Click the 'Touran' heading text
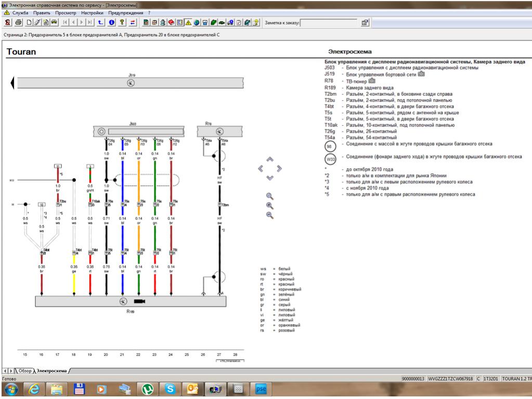The height and width of the screenshot is (399, 532). tap(21, 52)
